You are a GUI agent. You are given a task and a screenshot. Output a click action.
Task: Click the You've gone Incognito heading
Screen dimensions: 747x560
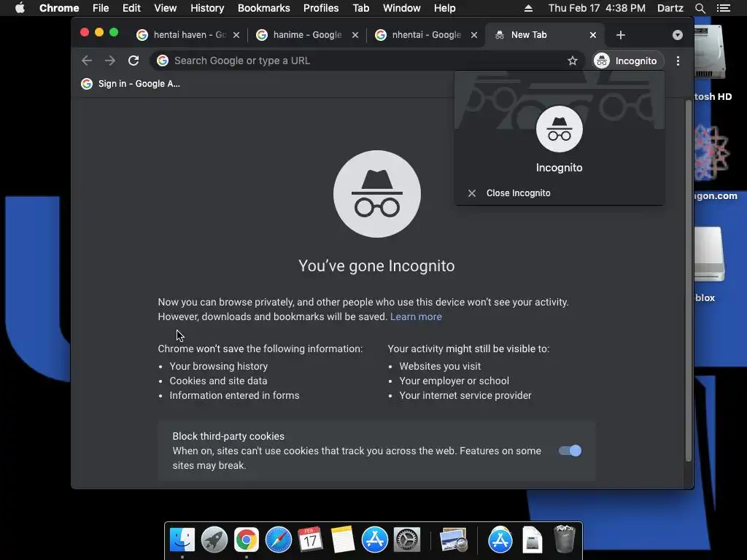(x=376, y=265)
